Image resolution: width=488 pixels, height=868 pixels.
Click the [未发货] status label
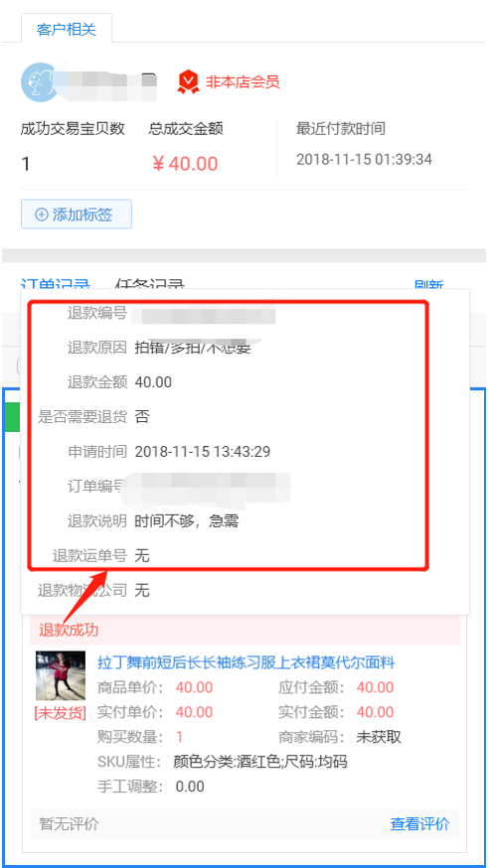pyautogui.click(x=61, y=713)
